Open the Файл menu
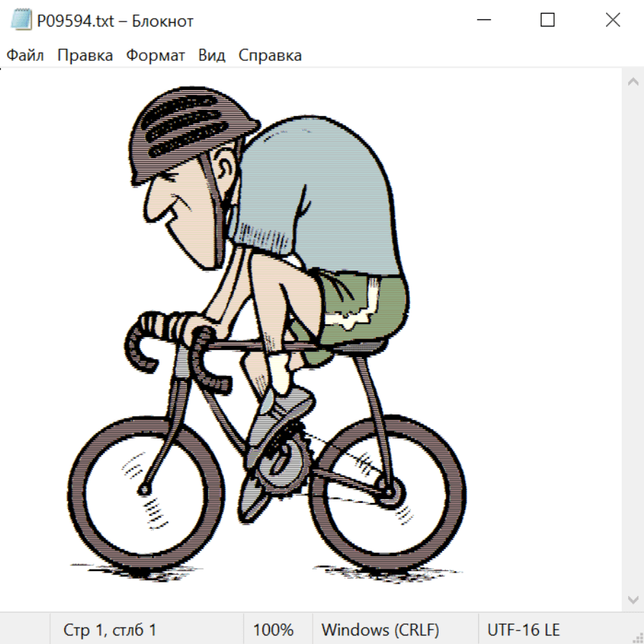This screenshot has width=644, height=644. point(26,56)
